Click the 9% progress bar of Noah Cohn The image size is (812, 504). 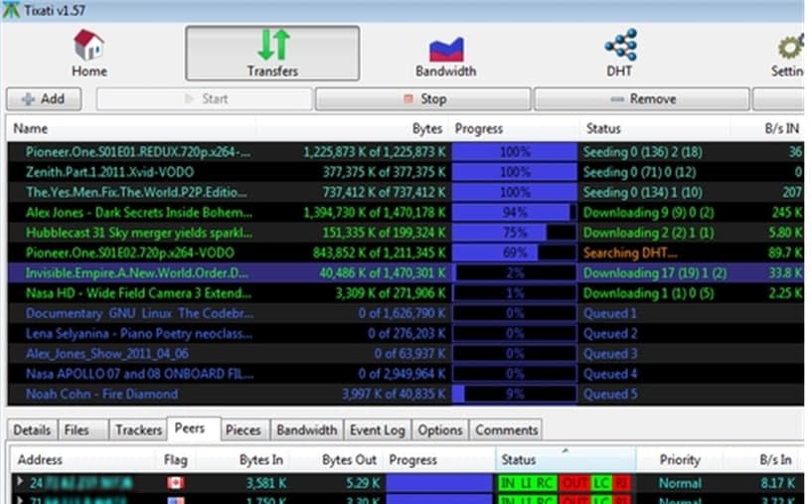click(x=514, y=395)
